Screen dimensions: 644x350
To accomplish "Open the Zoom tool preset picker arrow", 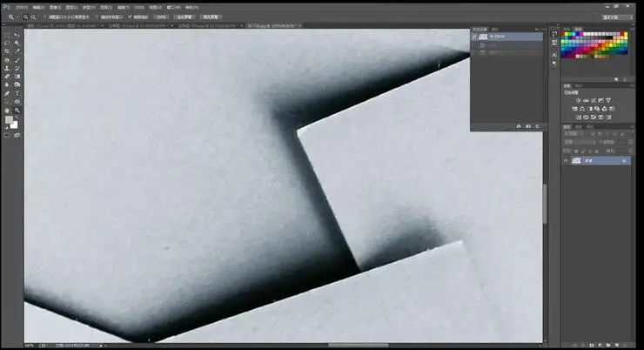I will pos(17,17).
